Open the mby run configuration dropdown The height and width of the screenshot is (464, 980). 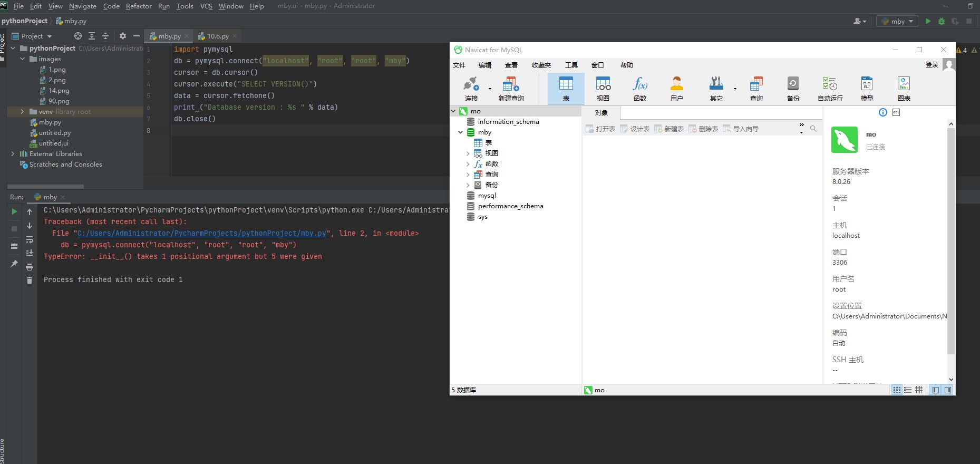[897, 21]
